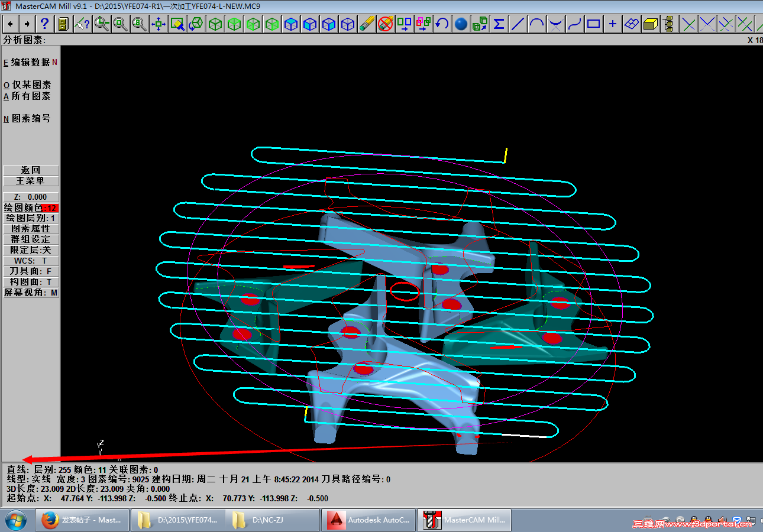Activate the Fit-to-screen icon

158,24
